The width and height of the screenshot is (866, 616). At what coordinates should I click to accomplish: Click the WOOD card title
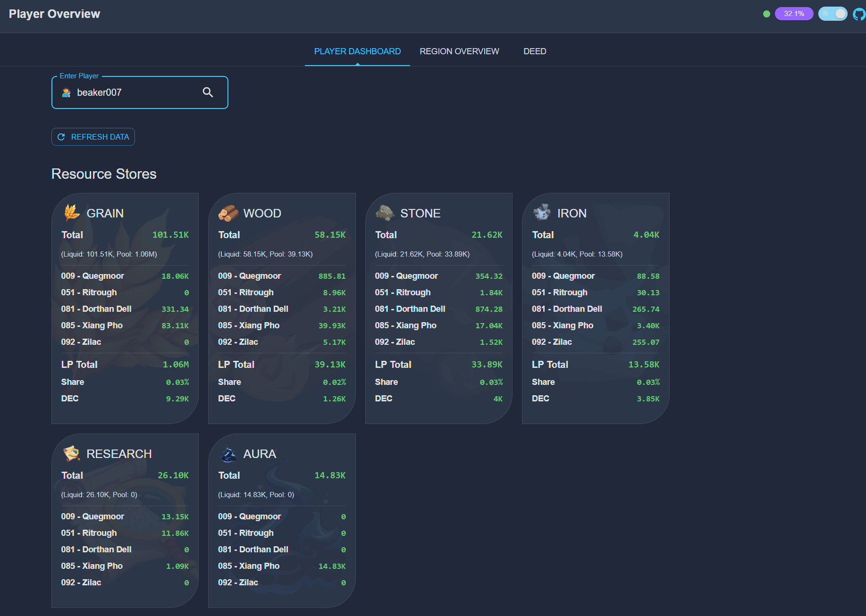pyautogui.click(x=262, y=213)
